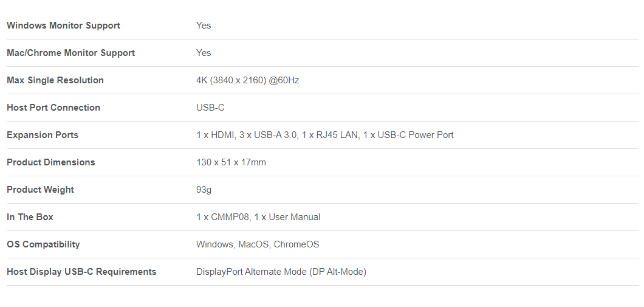Select the 4K (3840 x 2160) @60Hz value
Screen dimensions: 644x307
[248, 80]
